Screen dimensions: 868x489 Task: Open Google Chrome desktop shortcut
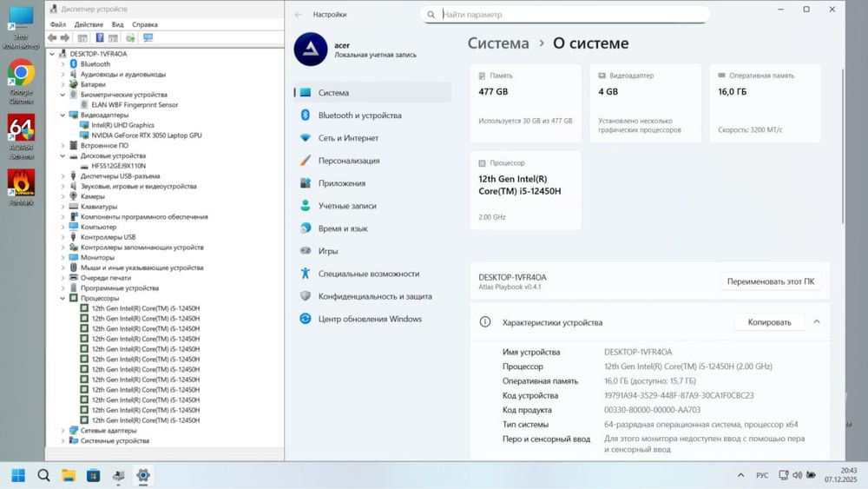(x=21, y=82)
